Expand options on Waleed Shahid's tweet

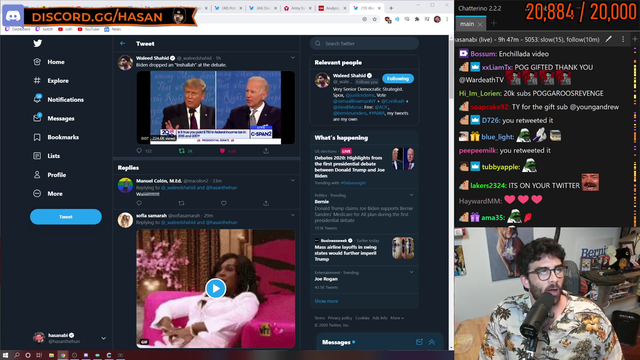coord(293,58)
